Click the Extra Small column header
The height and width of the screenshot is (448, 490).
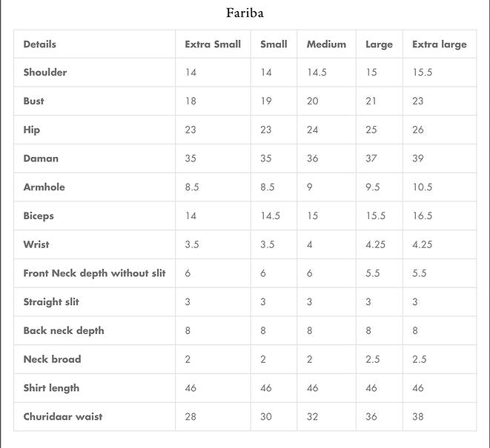click(213, 44)
